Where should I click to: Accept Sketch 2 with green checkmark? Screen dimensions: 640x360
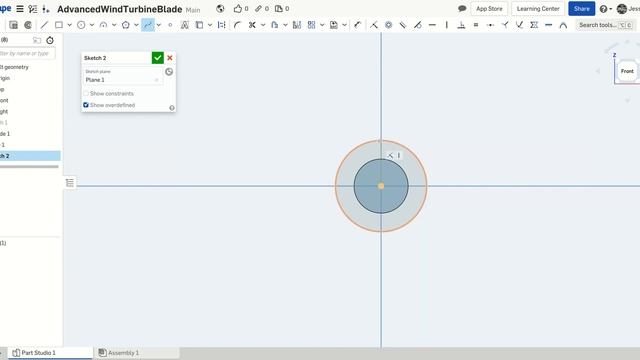(x=158, y=58)
